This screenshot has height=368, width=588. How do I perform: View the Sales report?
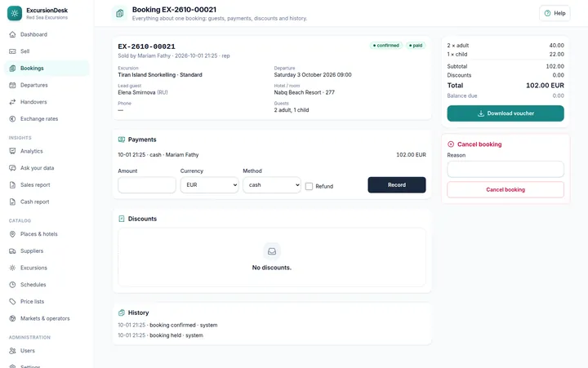pyautogui.click(x=47, y=184)
